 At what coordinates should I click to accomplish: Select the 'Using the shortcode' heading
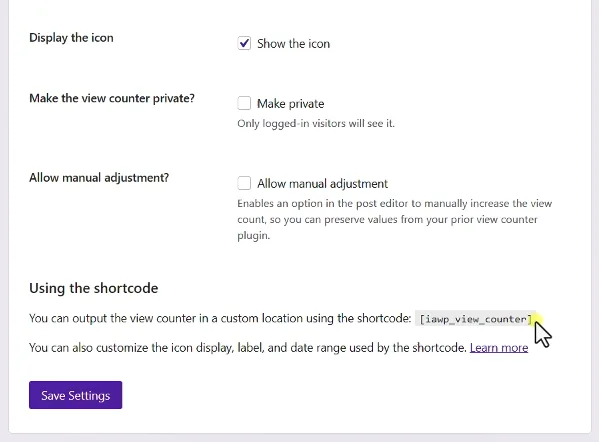(94, 288)
